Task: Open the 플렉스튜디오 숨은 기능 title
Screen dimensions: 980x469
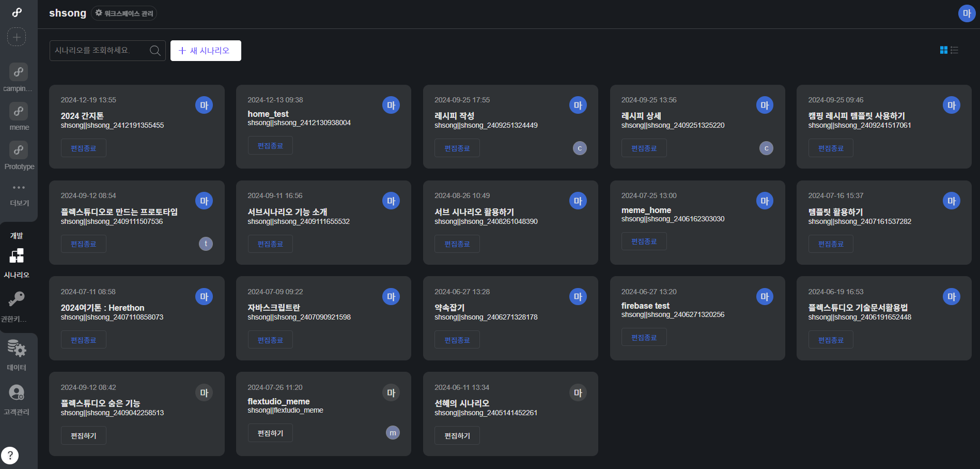Action: [100, 403]
